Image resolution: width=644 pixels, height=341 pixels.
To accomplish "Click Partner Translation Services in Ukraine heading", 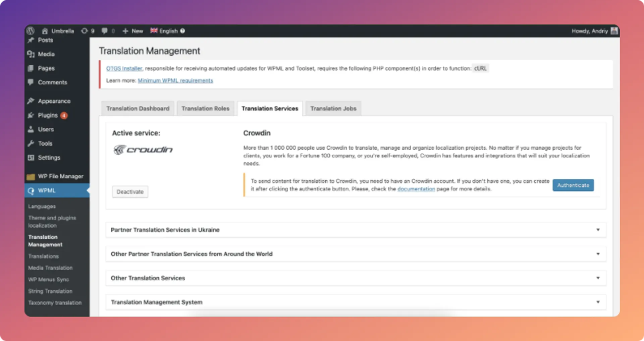I will tap(165, 230).
